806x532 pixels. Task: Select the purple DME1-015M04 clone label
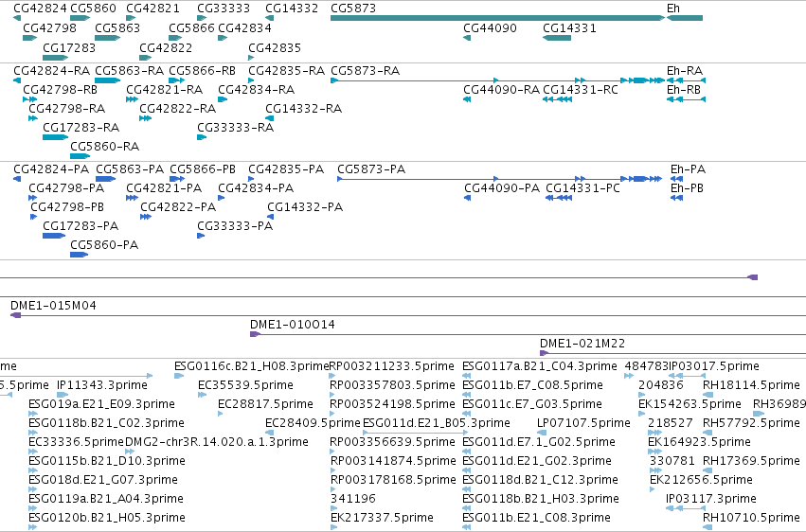(53, 306)
